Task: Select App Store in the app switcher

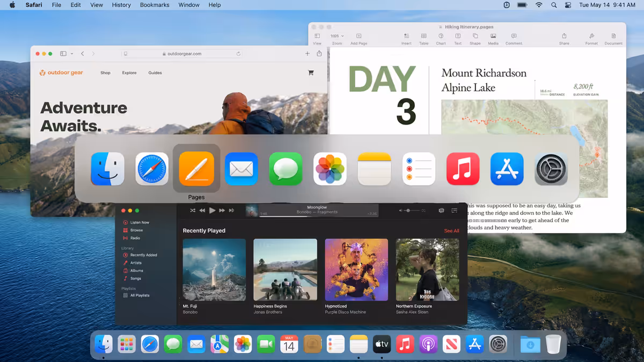Action: coord(507,169)
